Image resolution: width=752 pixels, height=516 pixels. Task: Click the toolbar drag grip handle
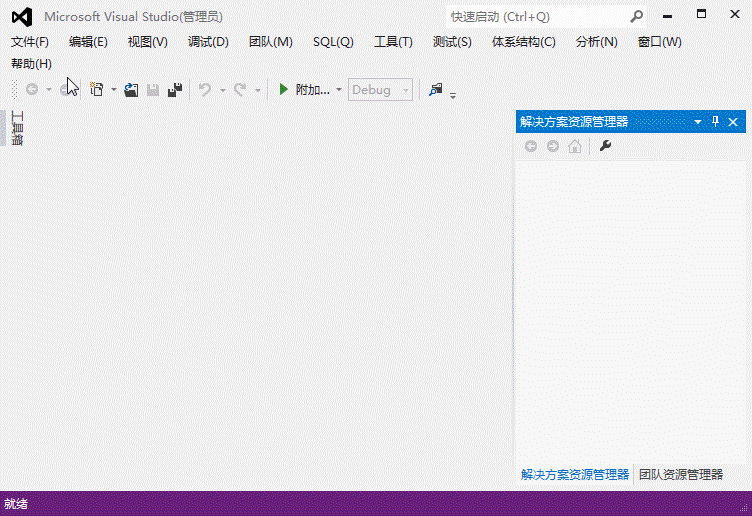pos(14,90)
